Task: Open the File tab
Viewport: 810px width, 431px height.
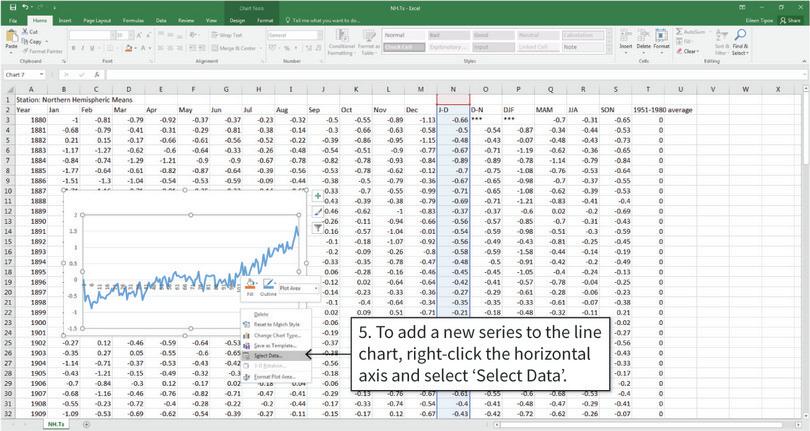Action: coord(13,21)
